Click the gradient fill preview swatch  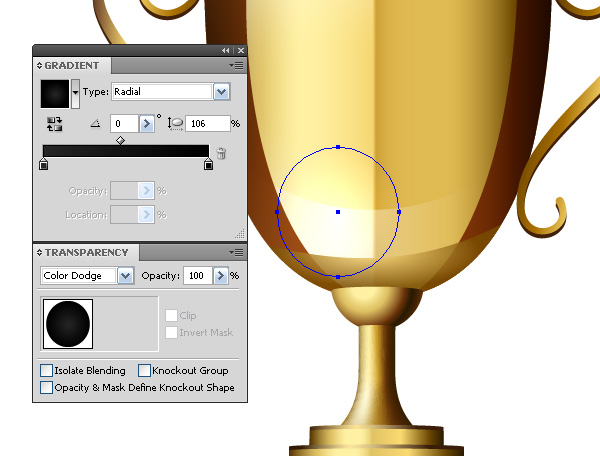[x=55, y=94]
